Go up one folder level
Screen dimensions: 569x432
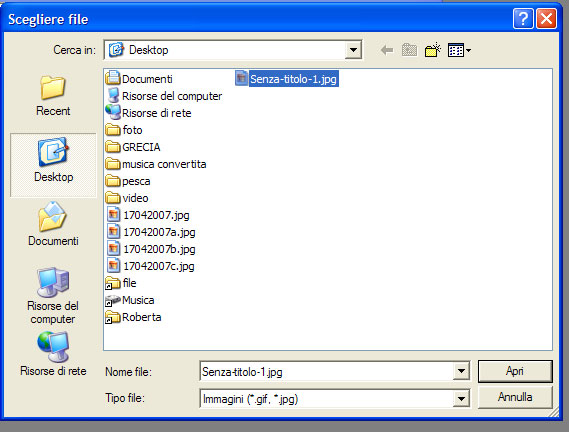[x=409, y=50]
